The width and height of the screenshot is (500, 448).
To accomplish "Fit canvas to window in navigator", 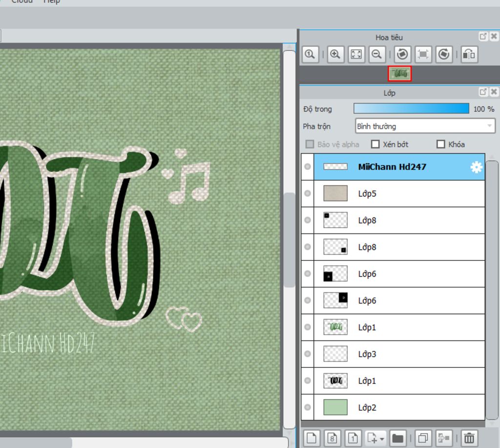I will [x=356, y=54].
